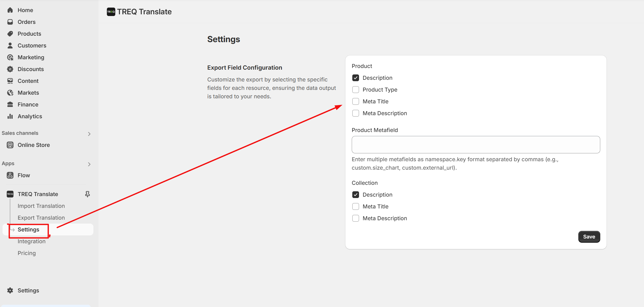
Task: Open TREQ Translate in the Apps list
Action: (x=38, y=194)
